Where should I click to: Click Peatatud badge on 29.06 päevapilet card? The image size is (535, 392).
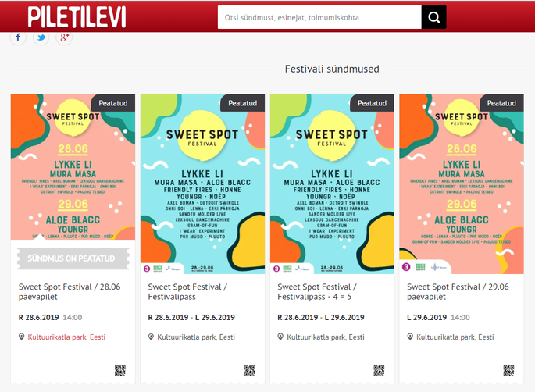[501, 103]
